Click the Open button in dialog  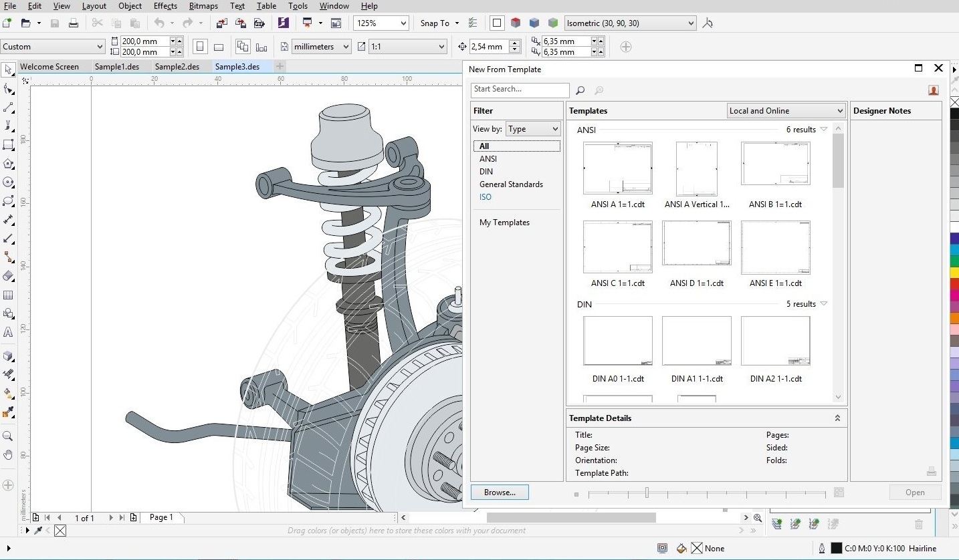915,493
